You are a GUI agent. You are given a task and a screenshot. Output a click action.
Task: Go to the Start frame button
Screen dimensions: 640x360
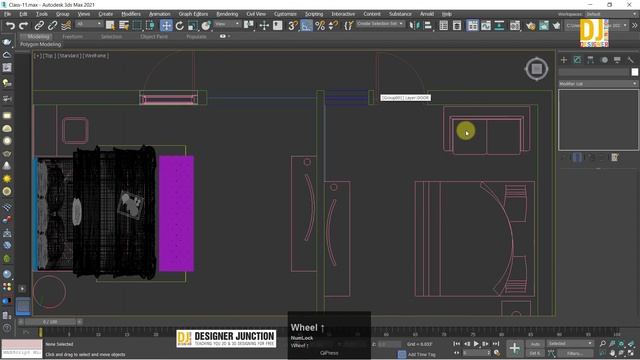click(x=457, y=344)
